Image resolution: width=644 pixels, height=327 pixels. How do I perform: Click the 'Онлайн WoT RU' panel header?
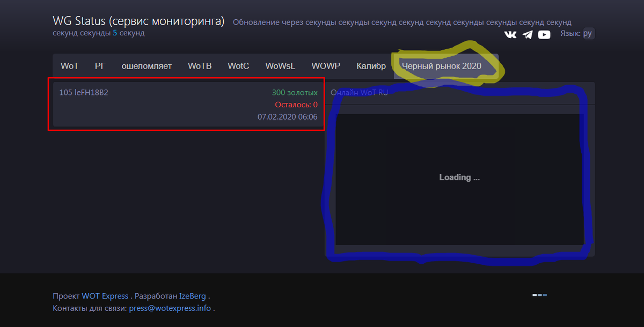(359, 93)
